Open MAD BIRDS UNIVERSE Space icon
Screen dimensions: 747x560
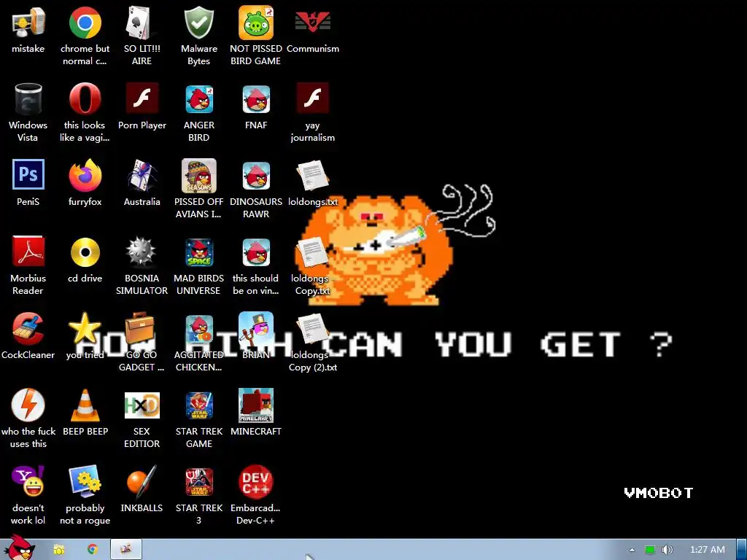[x=198, y=252]
